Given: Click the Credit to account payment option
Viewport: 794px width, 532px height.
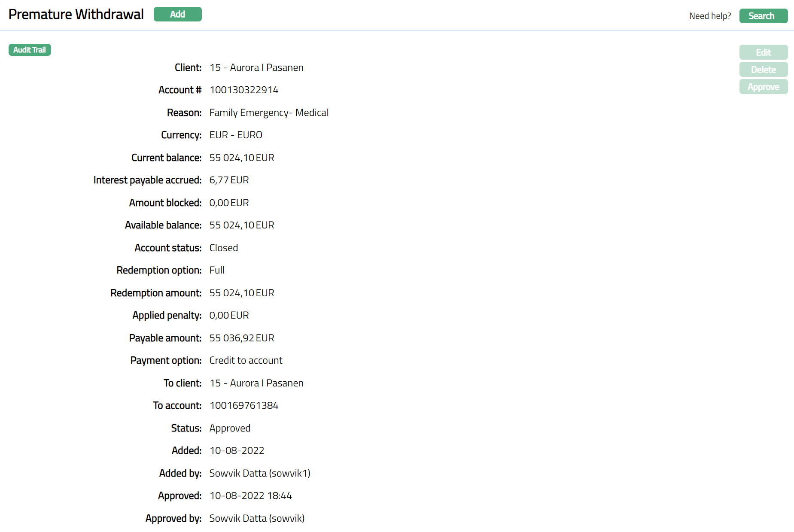Looking at the screenshot, I should [x=246, y=360].
